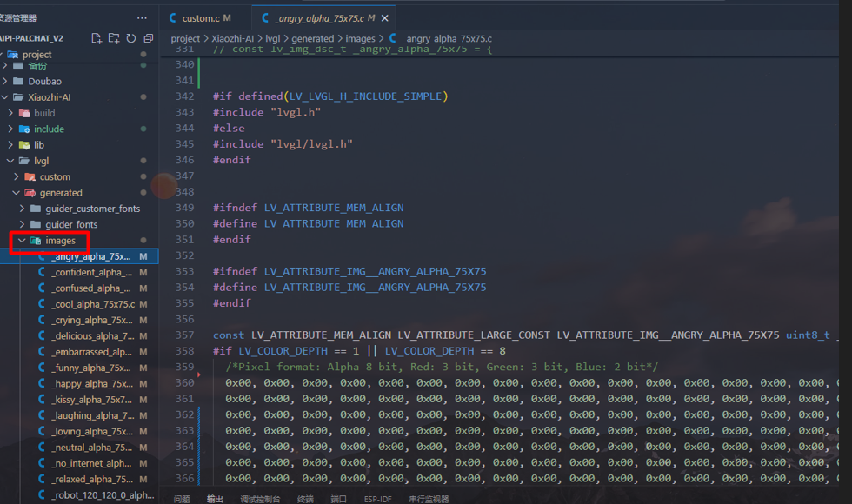Open explorer more actions ellipsis menu
Viewport: 852px width, 504px height.
click(x=143, y=17)
